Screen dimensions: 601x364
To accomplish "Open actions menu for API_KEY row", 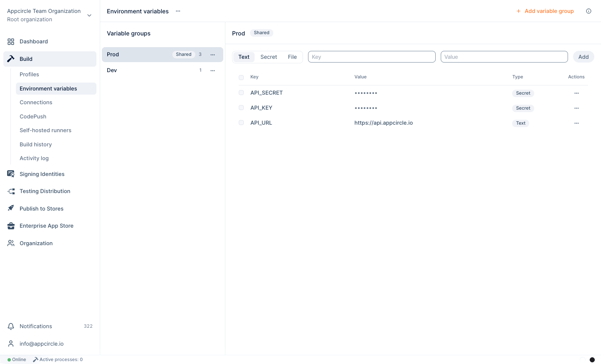I will (x=576, y=108).
